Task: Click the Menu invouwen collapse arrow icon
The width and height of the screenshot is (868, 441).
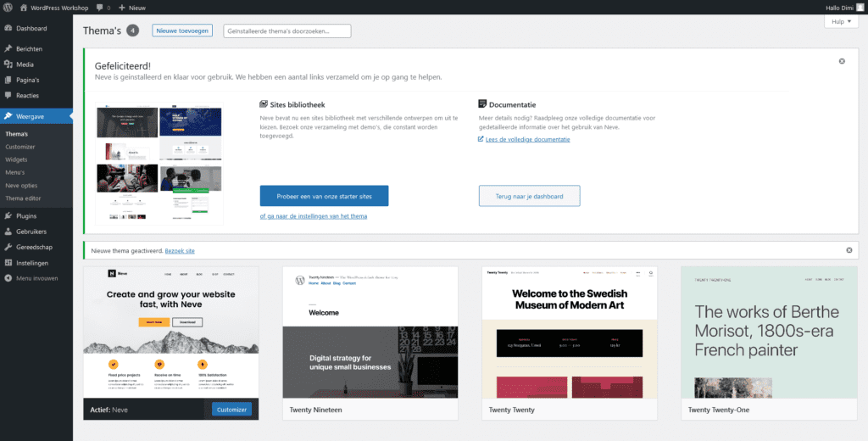Action: click(8, 279)
